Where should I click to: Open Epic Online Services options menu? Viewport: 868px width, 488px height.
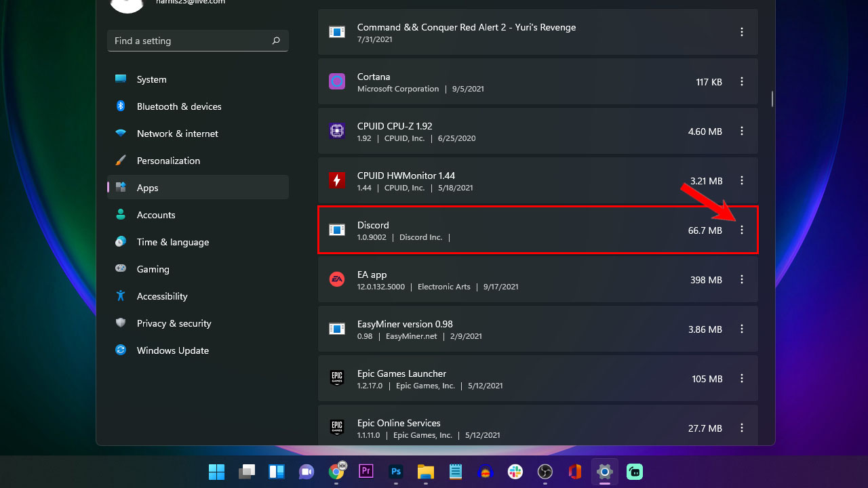click(741, 428)
